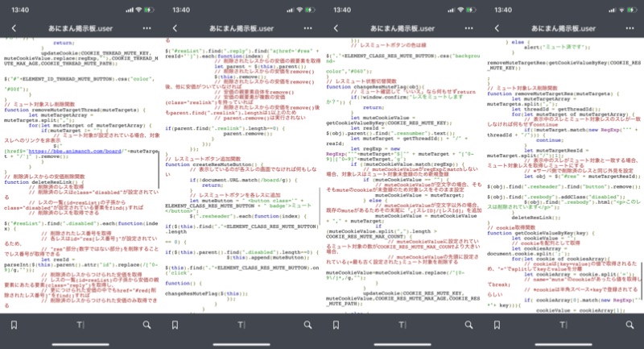Click the T text icon in the rightmost screen
The height and width of the screenshot is (349, 644).
click(x=563, y=325)
